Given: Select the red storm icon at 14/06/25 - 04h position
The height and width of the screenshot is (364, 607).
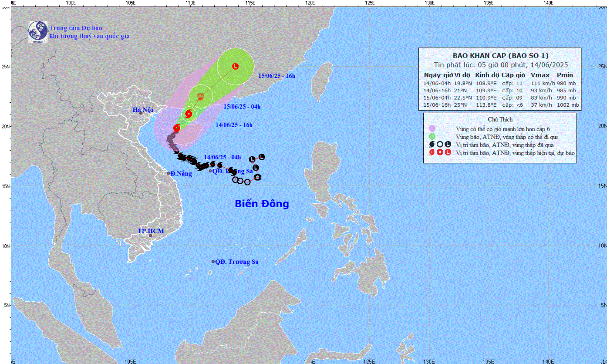Looking at the screenshot, I should pos(177,128).
